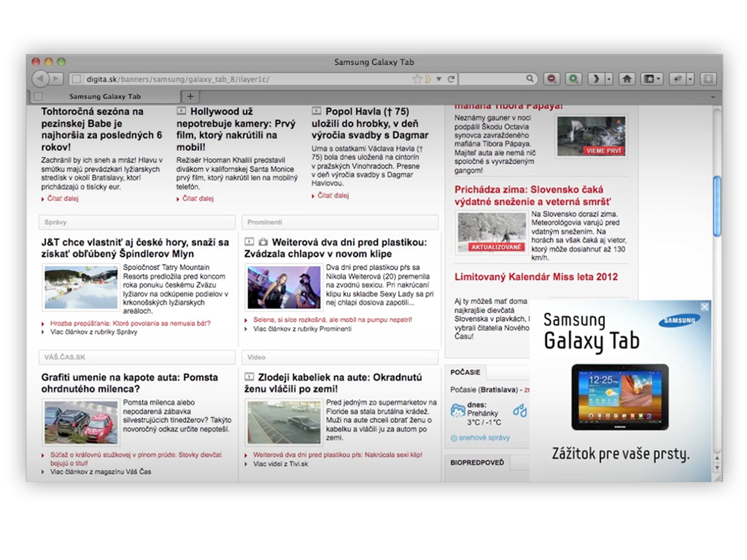
Task: Open Viac videí z Tivi.sk link
Action: click(281, 463)
